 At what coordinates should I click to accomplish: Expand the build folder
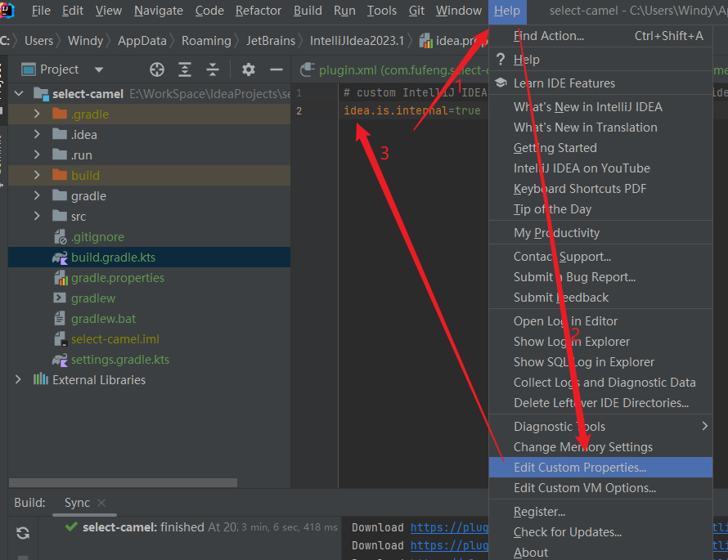[37, 176]
